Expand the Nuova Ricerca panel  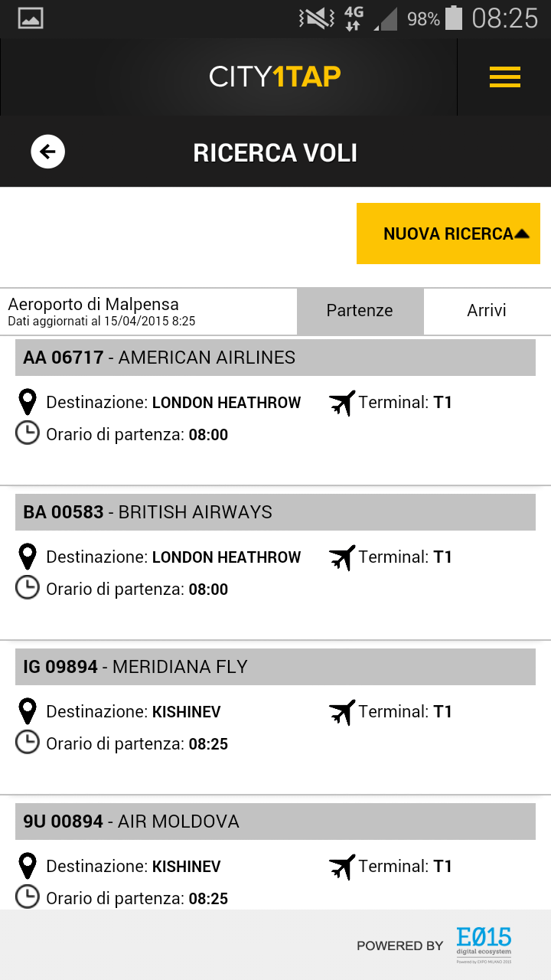[x=448, y=234]
